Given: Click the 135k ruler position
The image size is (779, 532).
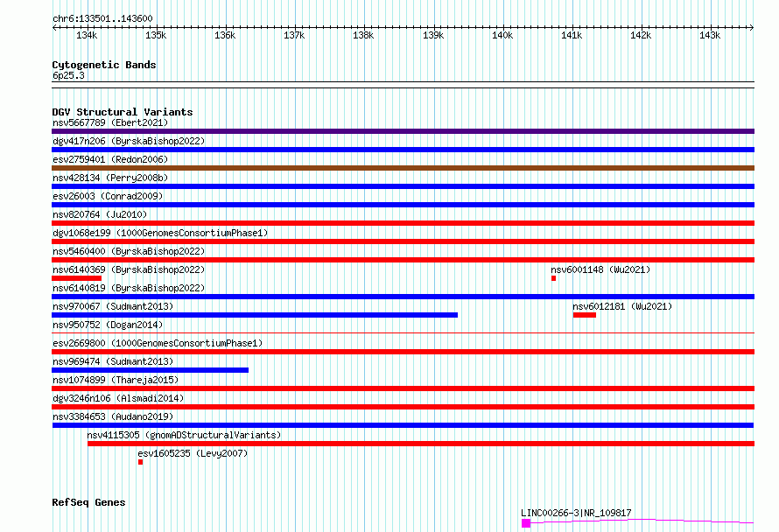Looking at the screenshot, I should (x=156, y=35).
